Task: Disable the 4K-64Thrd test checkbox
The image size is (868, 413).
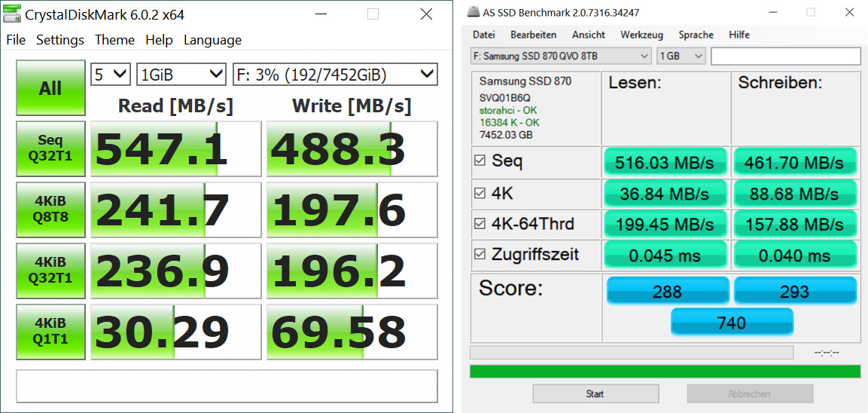Action: click(480, 224)
